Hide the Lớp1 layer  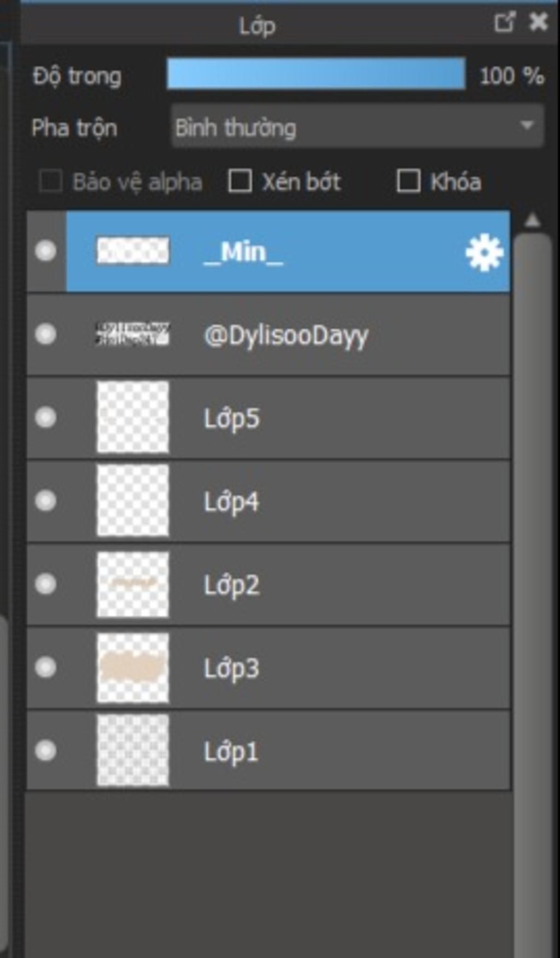[x=45, y=750]
